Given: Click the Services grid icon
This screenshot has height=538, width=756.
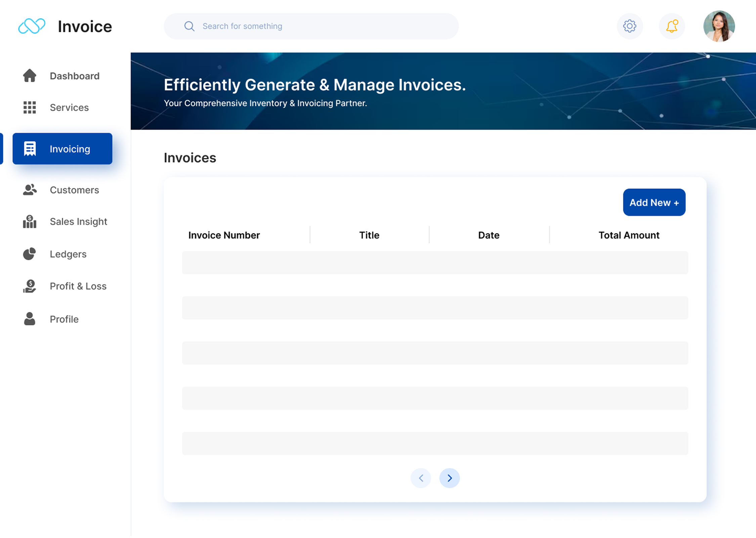Looking at the screenshot, I should pos(30,107).
